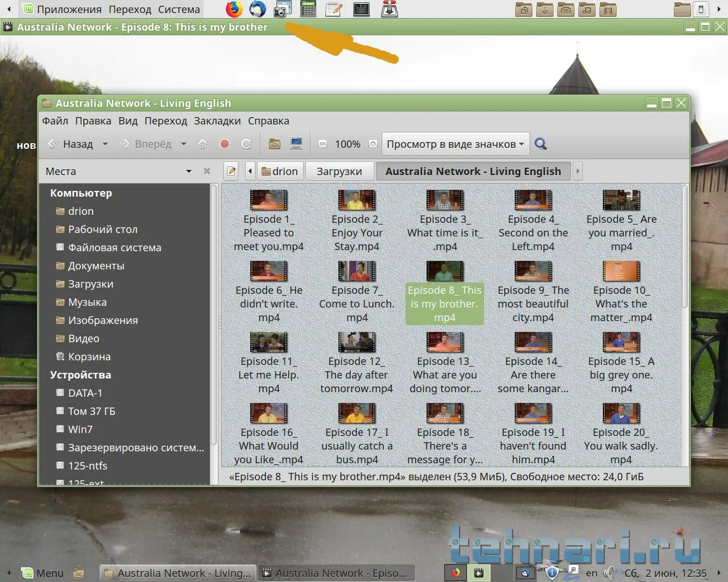This screenshot has width=728, height=582.
Task: Open the Справка menu
Action: pos(268,120)
